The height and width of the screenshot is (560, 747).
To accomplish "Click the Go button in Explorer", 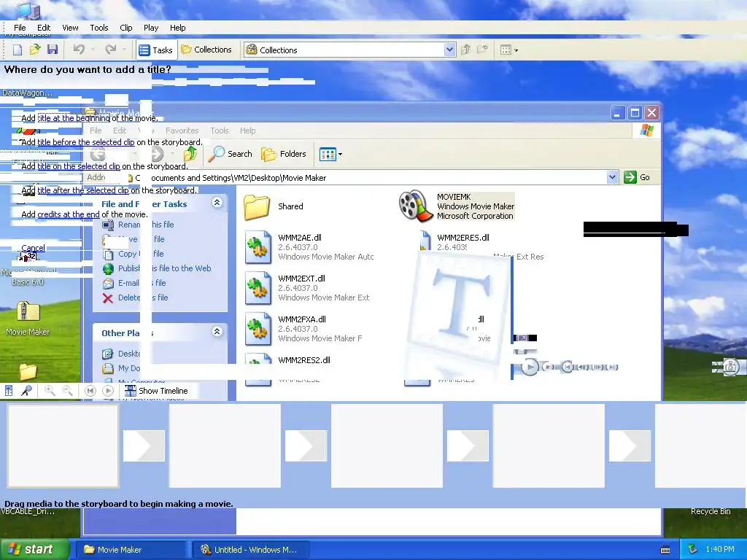I will [x=638, y=177].
